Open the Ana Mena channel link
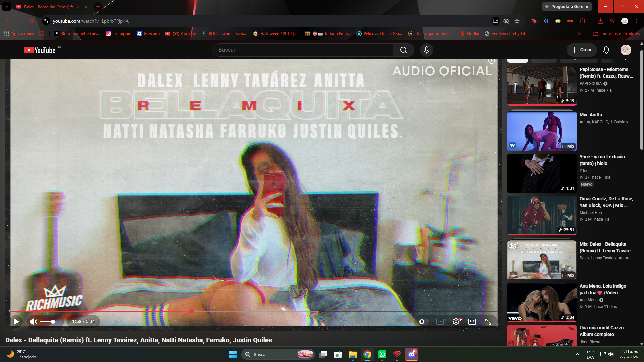 click(589, 300)
